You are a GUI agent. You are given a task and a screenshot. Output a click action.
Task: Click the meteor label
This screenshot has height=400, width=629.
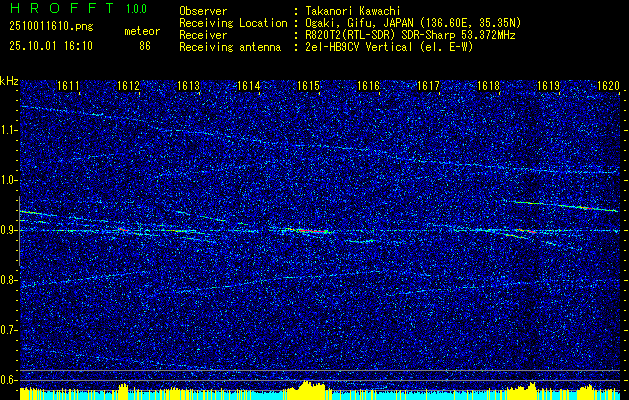[142, 31]
